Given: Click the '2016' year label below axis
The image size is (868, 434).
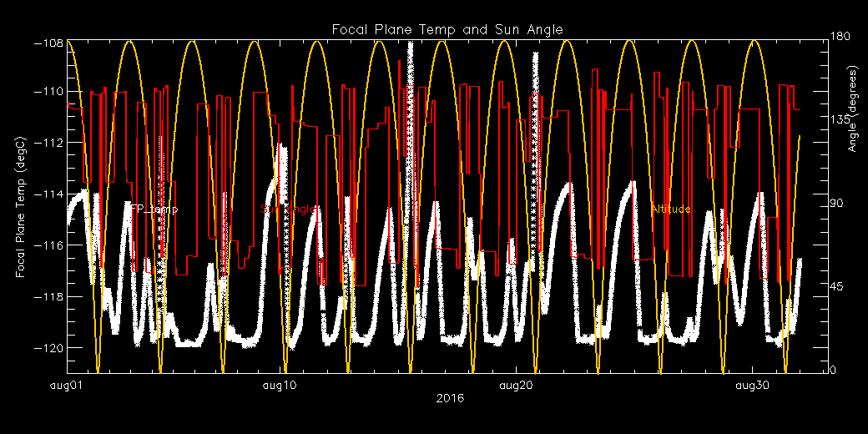Looking at the screenshot, I should [450, 398].
